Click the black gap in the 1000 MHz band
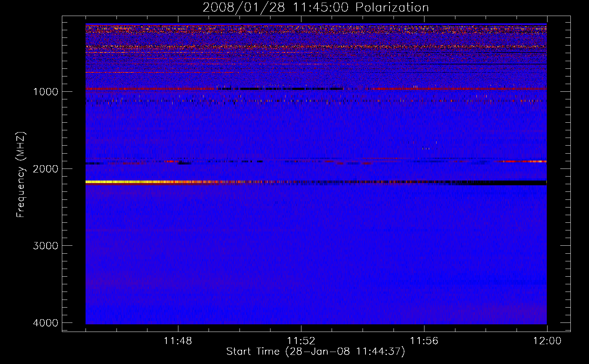This screenshot has height=364, width=589. (x=291, y=89)
